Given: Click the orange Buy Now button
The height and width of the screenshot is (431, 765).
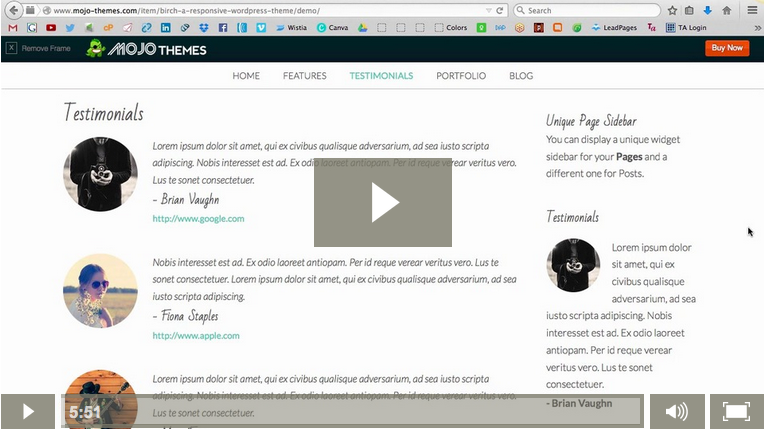Looking at the screenshot, I should [x=727, y=48].
